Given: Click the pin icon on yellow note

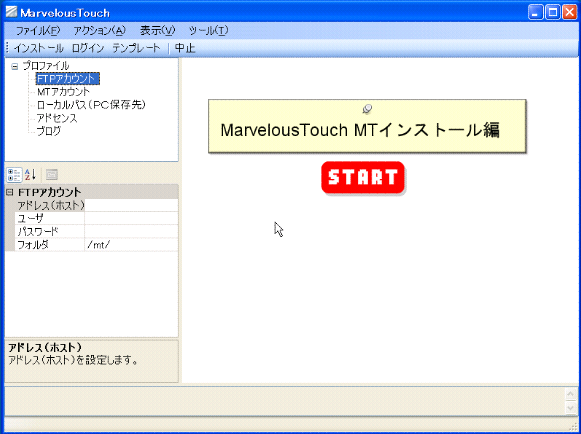Looking at the screenshot, I should pyautogui.click(x=367, y=109).
